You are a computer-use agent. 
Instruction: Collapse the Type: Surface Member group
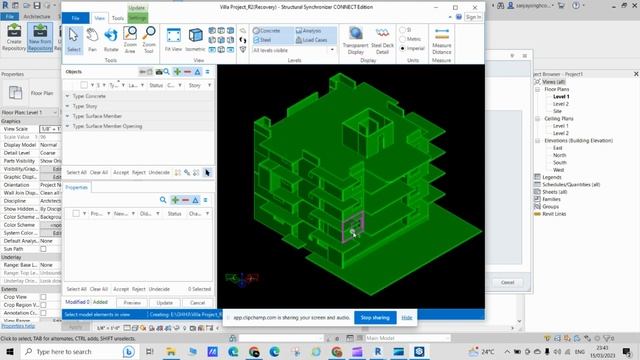click(67, 116)
